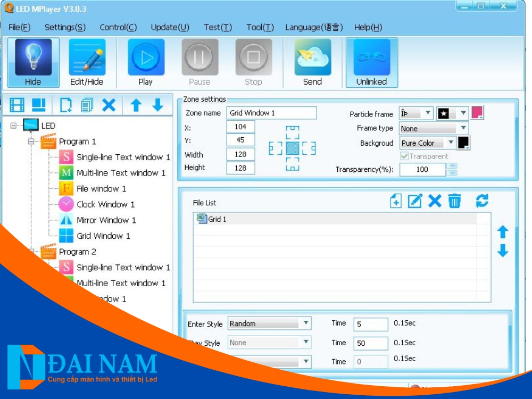Click the Zone name input field
This screenshot has width=532, height=399.
271,113
